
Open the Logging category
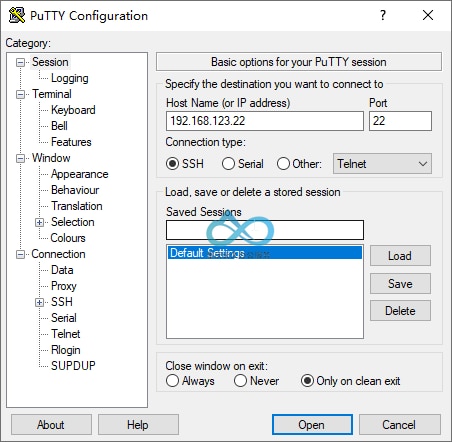[x=70, y=78]
